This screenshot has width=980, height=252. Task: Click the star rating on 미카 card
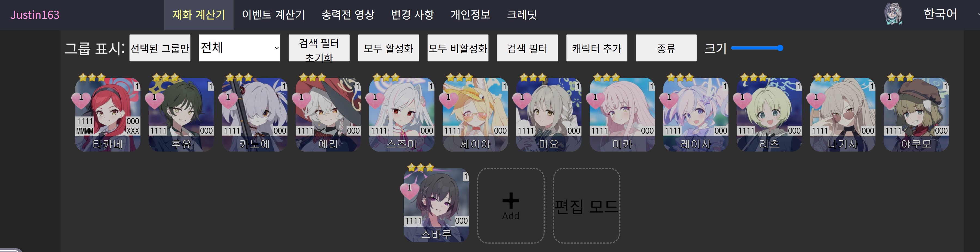tap(607, 78)
